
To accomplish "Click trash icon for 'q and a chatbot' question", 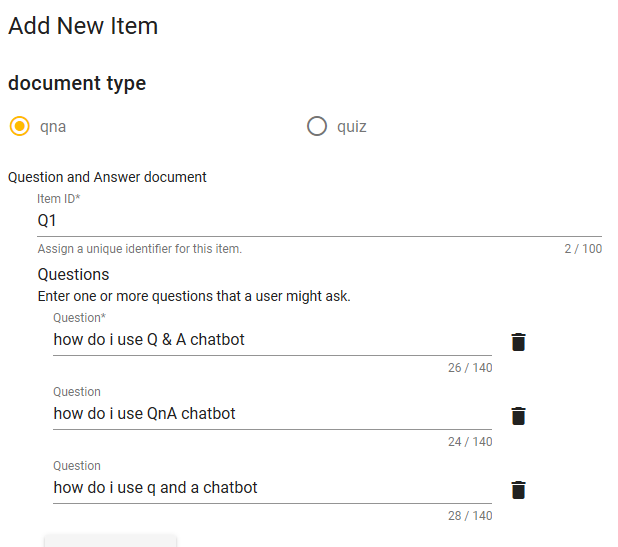I will point(518,490).
